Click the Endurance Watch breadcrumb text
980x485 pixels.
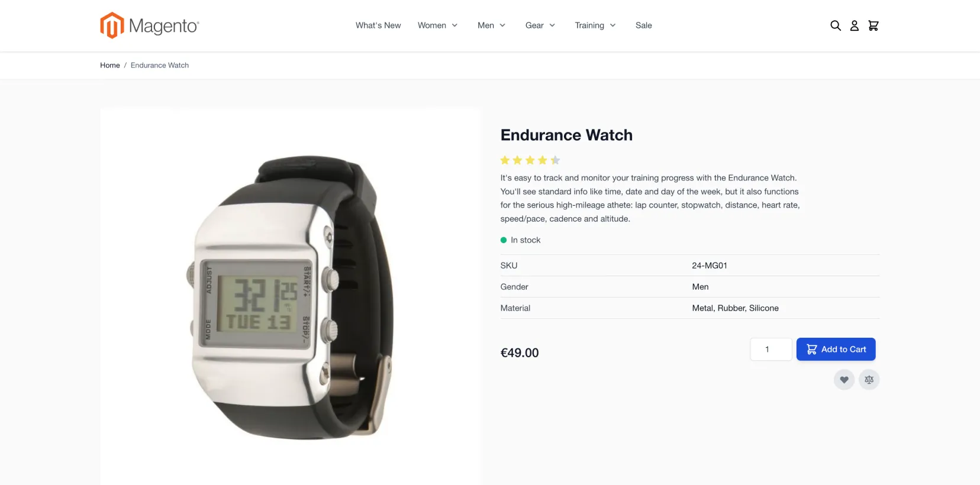(160, 65)
